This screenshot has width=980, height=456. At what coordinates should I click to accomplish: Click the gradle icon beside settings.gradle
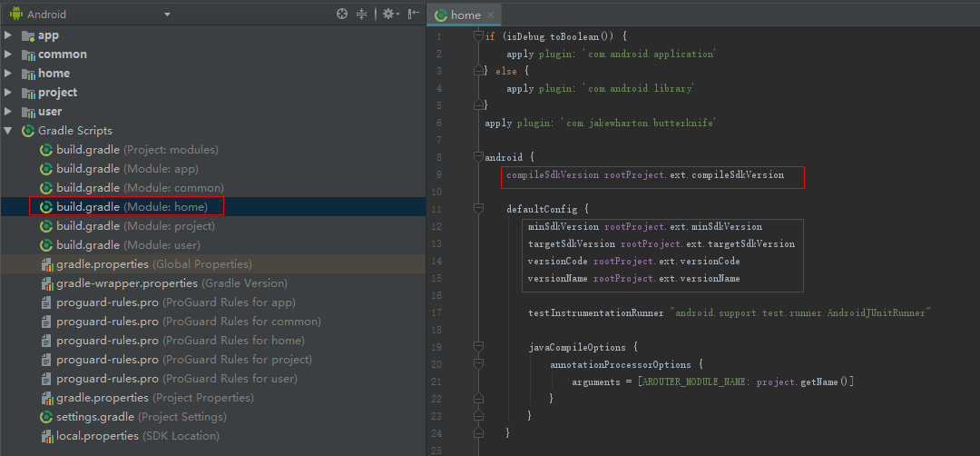click(46, 417)
